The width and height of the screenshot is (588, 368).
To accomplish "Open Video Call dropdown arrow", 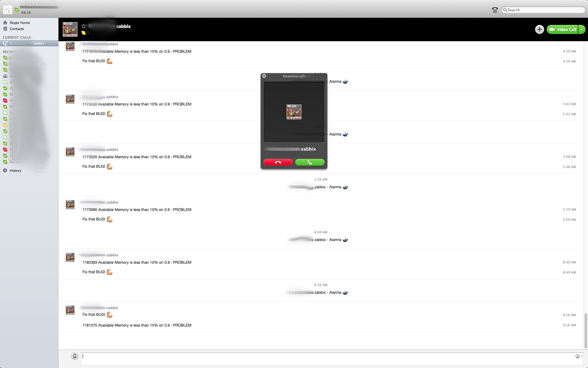I will (582, 29).
